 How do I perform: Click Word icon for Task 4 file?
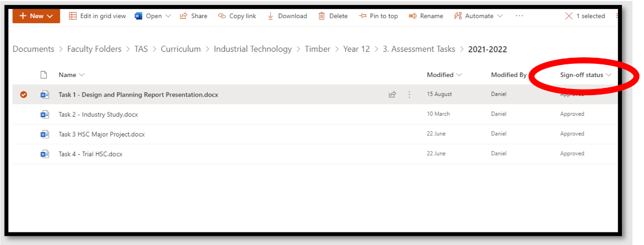click(45, 154)
